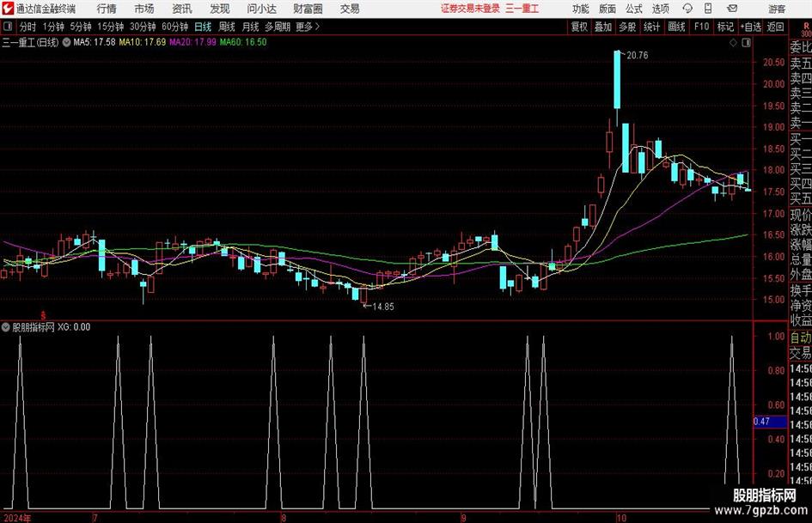This screenshot has width=812, height=523.
Task: Switch to 15分钟 period tab
Action: coord(110,27)
